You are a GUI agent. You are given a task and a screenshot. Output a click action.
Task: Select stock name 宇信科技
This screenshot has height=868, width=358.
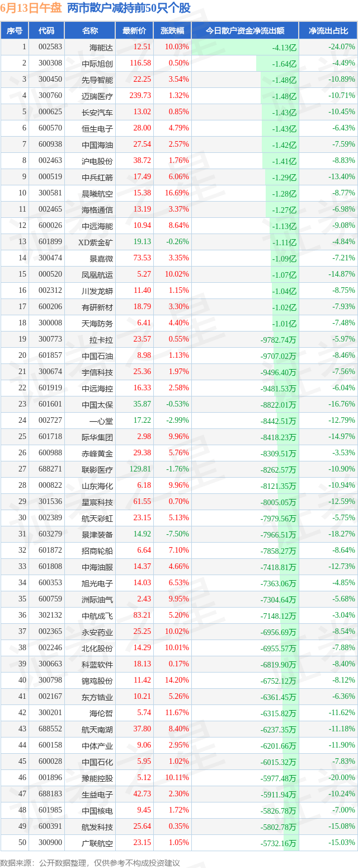point(97,372)
